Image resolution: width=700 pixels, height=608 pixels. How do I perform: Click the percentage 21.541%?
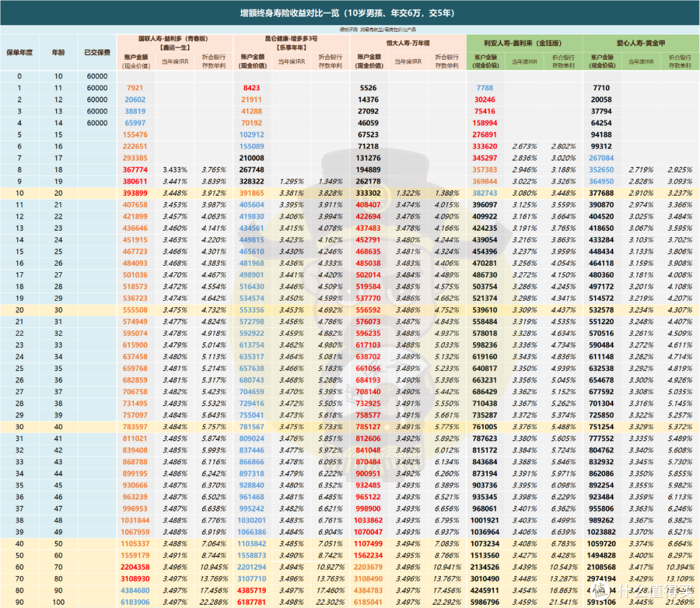point(563,602)
